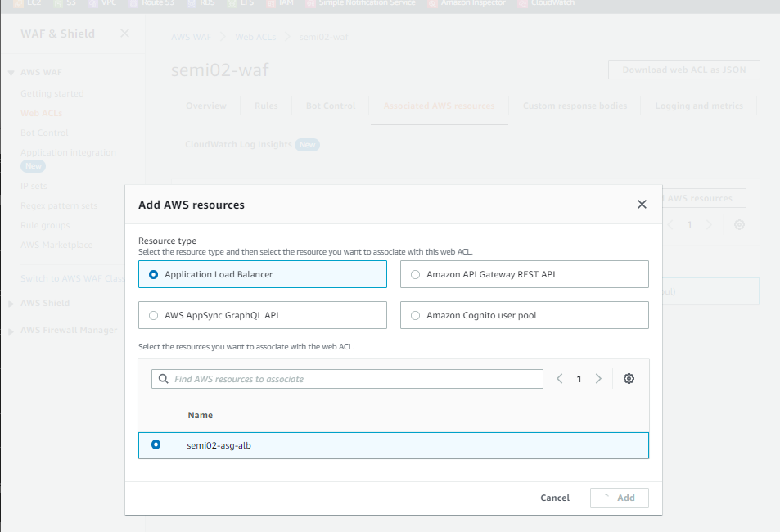Screen dimensions: 780x532
Task: Open CloudWatch shortcut in top bar
Action: pos(547,3)
